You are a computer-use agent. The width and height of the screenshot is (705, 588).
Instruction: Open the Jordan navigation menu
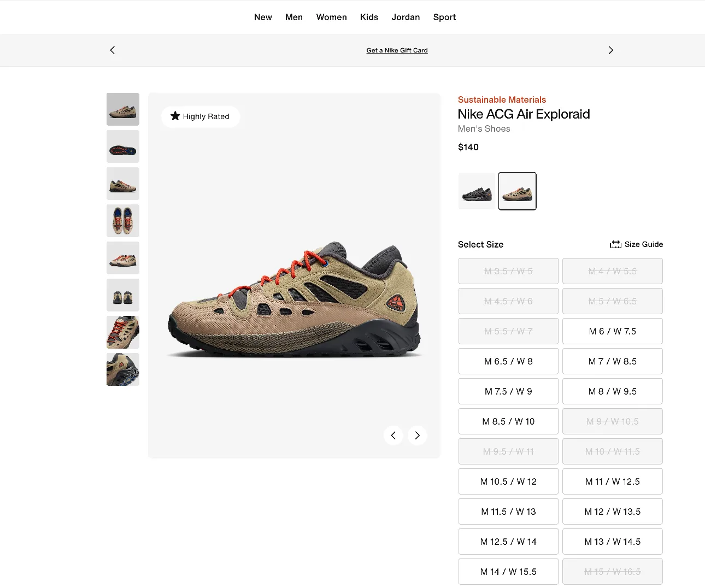pos(406,17)
